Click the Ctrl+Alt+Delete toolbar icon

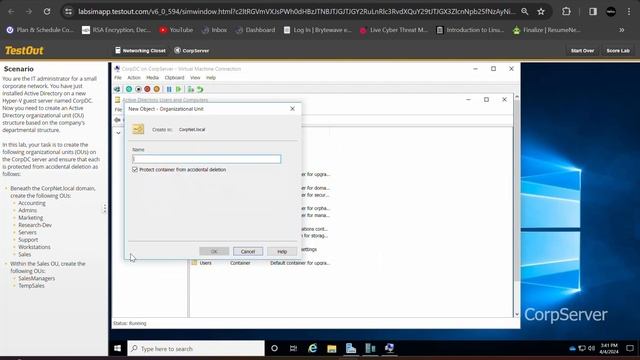(x=117, y=89)
